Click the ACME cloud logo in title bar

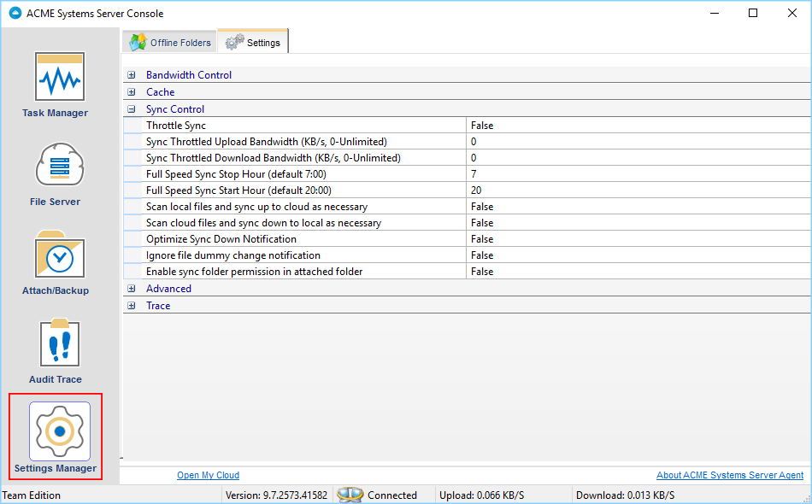(x=15, y=14)
